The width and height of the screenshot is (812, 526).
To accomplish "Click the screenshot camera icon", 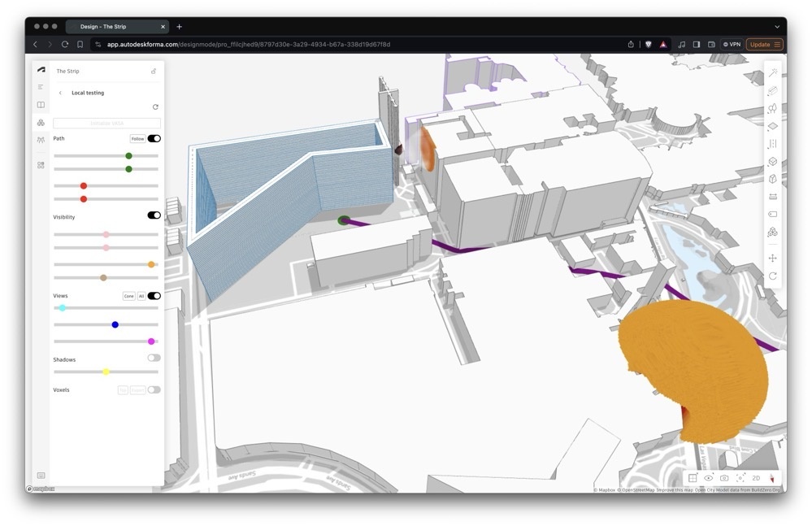I will [723, 478].
